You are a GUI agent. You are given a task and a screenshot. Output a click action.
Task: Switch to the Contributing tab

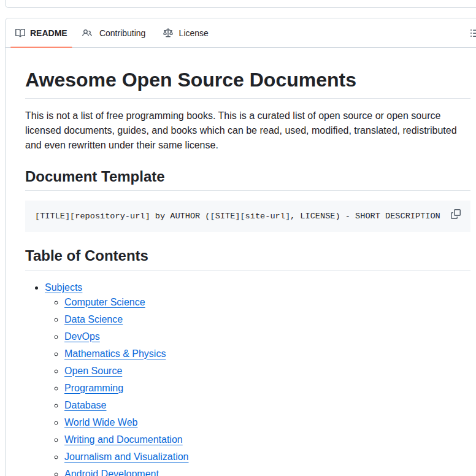pos(114,33)
